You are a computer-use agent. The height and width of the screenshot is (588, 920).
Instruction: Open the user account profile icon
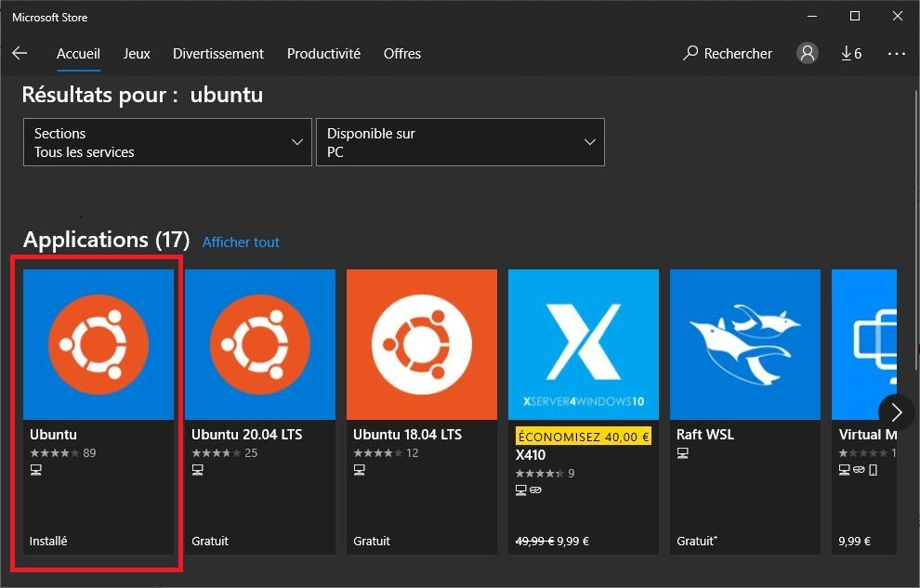(x=807, y=54)
